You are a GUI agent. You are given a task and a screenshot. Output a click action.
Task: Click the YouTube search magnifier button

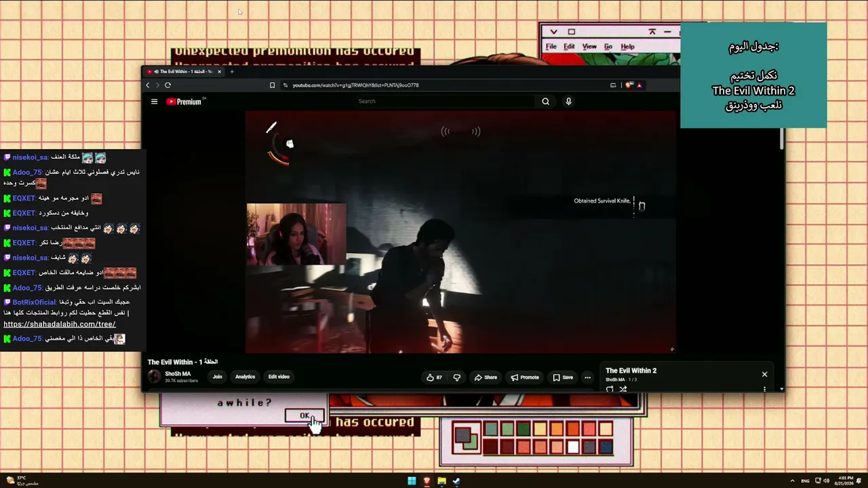(545, 101)
